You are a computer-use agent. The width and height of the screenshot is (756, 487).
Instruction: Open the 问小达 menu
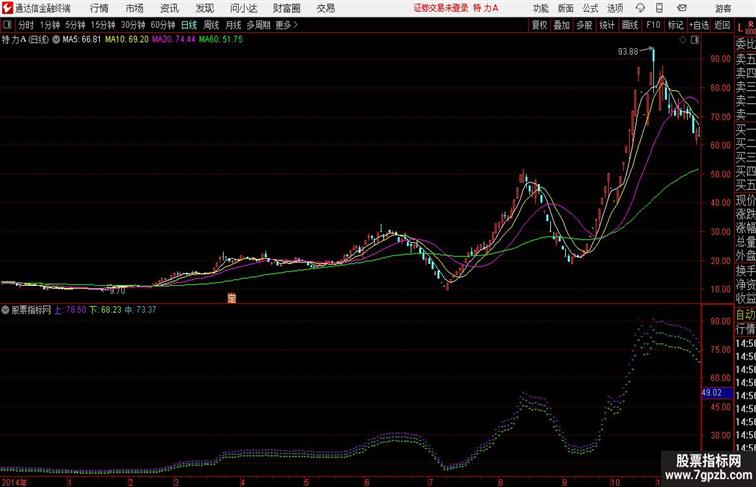point(243,8)
